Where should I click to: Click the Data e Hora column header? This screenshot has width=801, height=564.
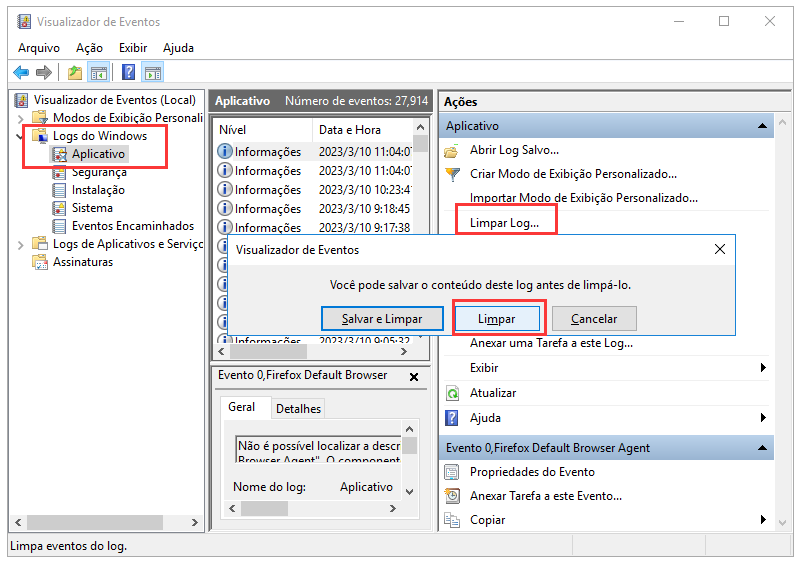[x=349, y=130]
